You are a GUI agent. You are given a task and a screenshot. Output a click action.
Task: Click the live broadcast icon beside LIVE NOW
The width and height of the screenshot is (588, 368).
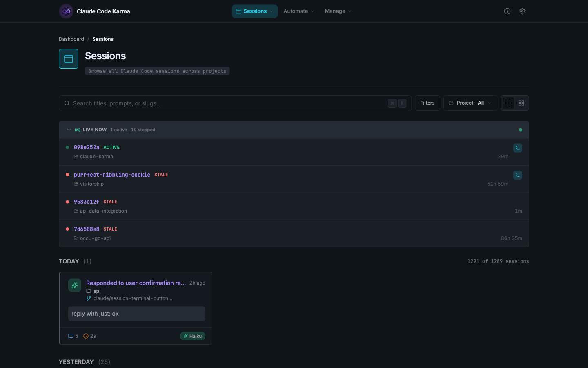(x=78, y=130)
